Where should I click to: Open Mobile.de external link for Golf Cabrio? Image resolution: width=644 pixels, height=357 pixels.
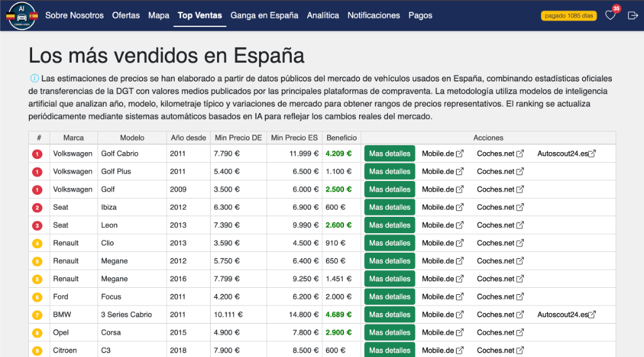tap(442, 153)
